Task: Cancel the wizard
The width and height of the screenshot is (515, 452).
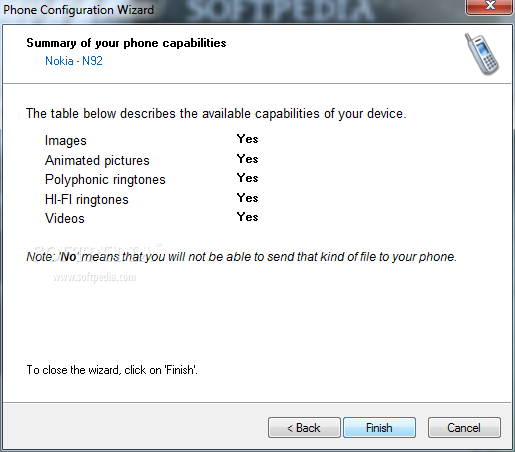Action: point(464,427)
